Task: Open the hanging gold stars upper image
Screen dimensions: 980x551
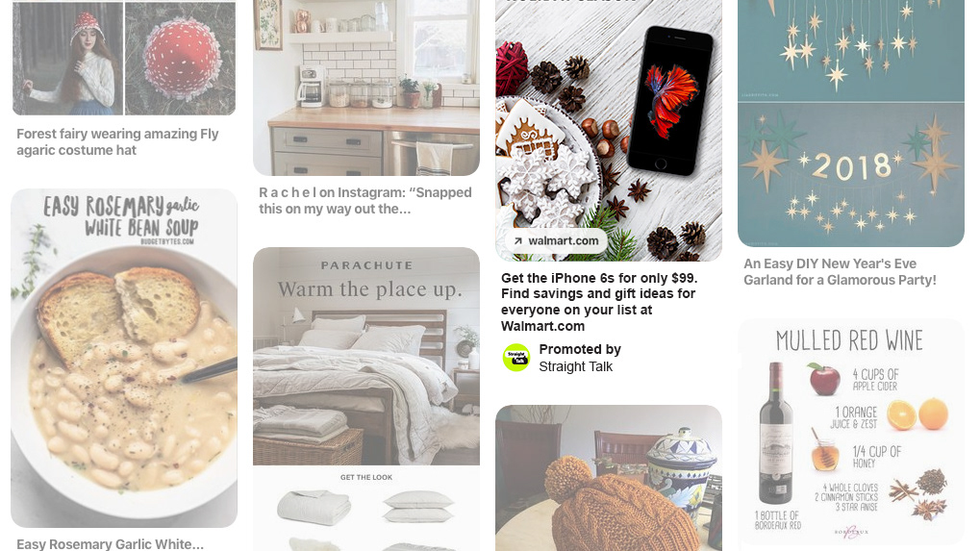Action: [850, 51]
